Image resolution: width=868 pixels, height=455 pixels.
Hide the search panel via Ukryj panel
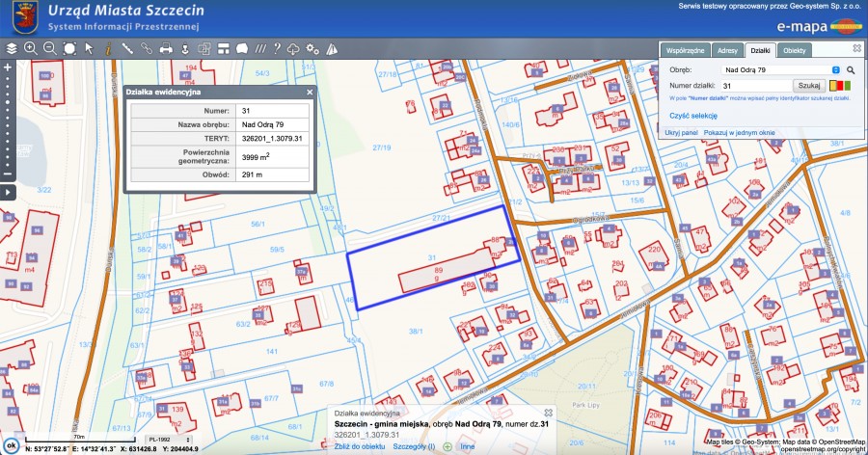pyautogui.click(x=682, y=131)
